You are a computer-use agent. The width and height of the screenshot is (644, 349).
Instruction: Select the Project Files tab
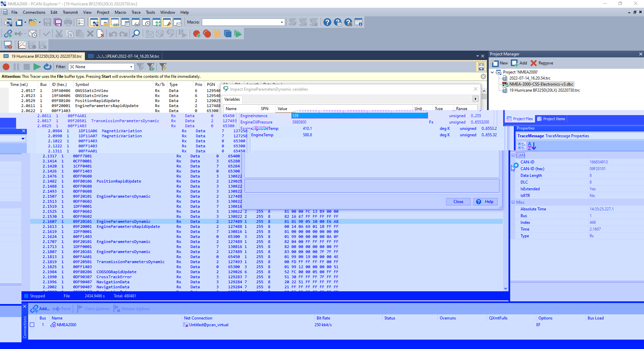click(x=520, y=119)
